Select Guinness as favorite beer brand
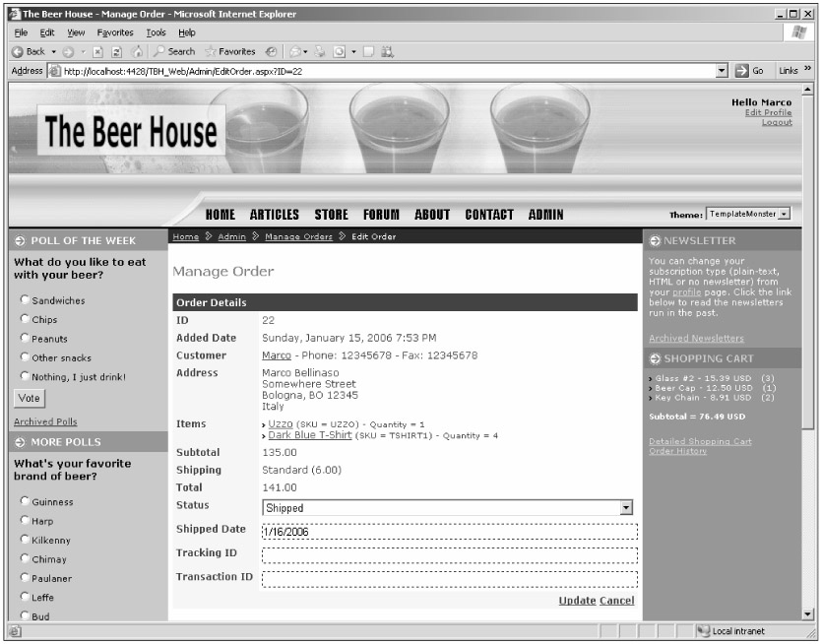 tap(23, 502)
